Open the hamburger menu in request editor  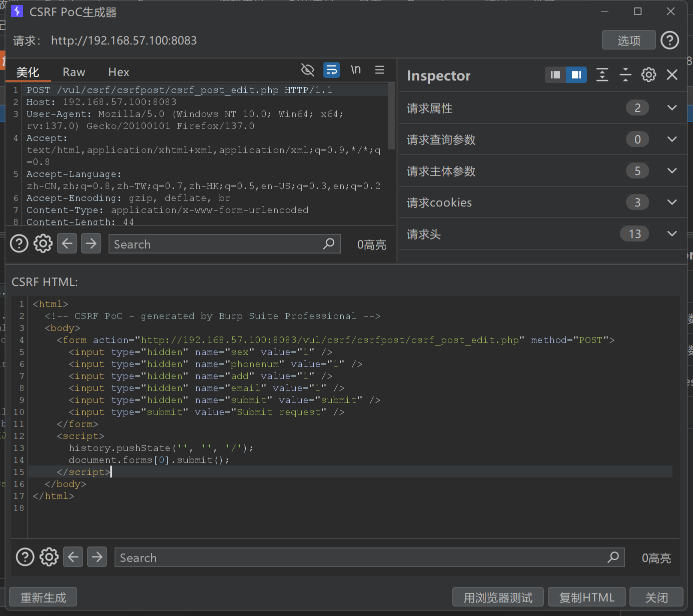click(380, 70)
